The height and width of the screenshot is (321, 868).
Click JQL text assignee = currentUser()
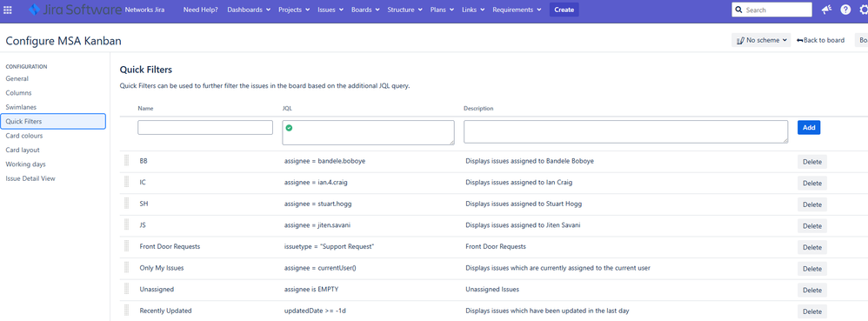pyautogui.click(x=320, y=268)
